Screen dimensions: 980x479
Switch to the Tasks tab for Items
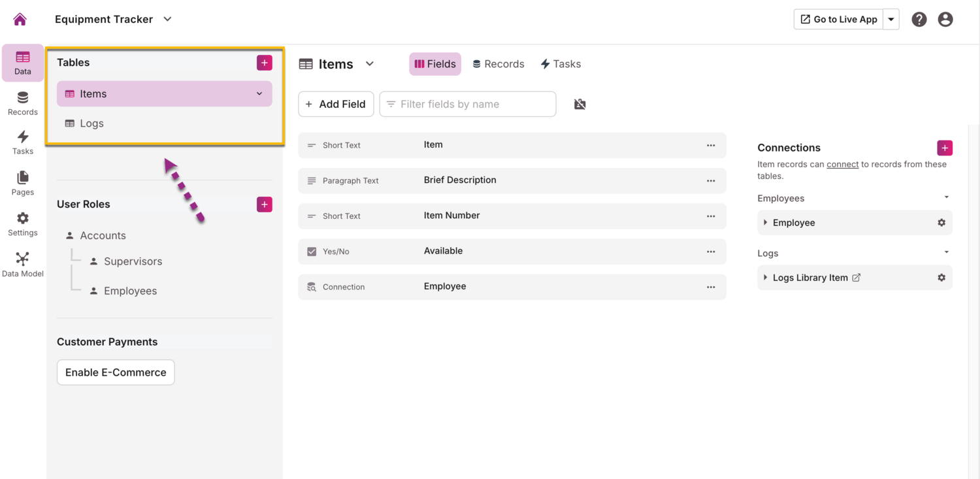(561, 64)
